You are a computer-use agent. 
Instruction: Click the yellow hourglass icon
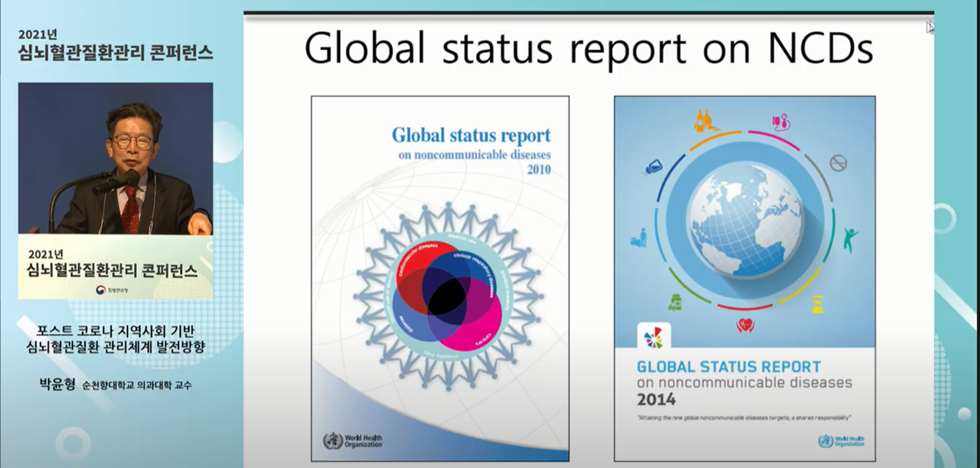818,304
